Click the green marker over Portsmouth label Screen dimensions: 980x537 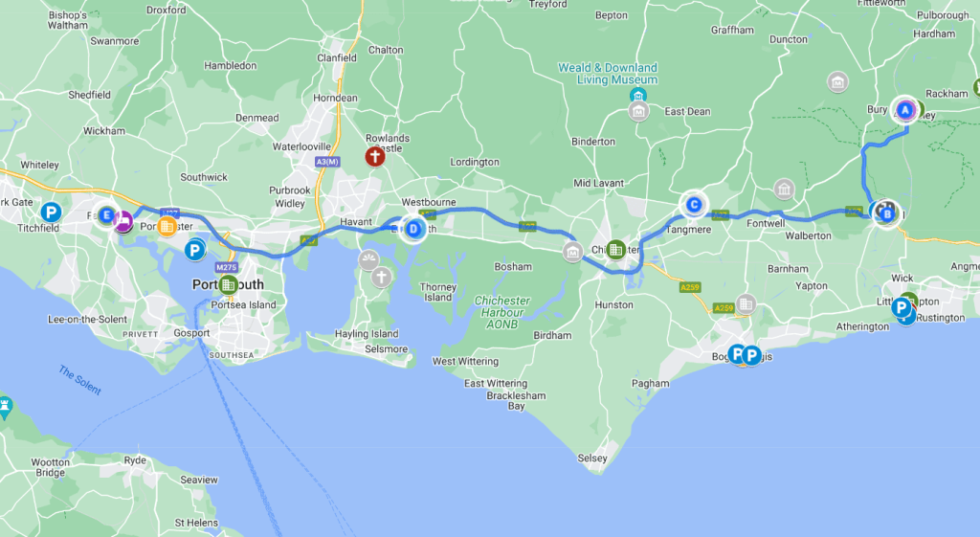228,285
